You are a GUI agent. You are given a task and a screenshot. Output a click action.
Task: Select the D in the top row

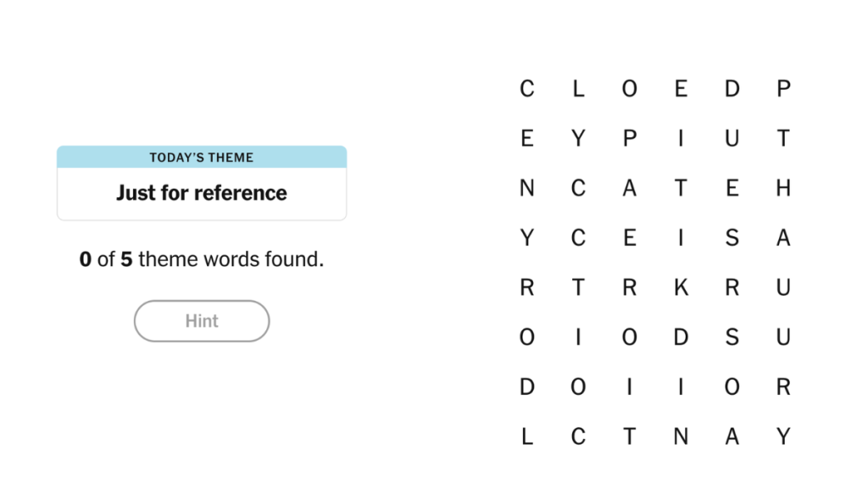pyautogui.click(x=732, y=88)
